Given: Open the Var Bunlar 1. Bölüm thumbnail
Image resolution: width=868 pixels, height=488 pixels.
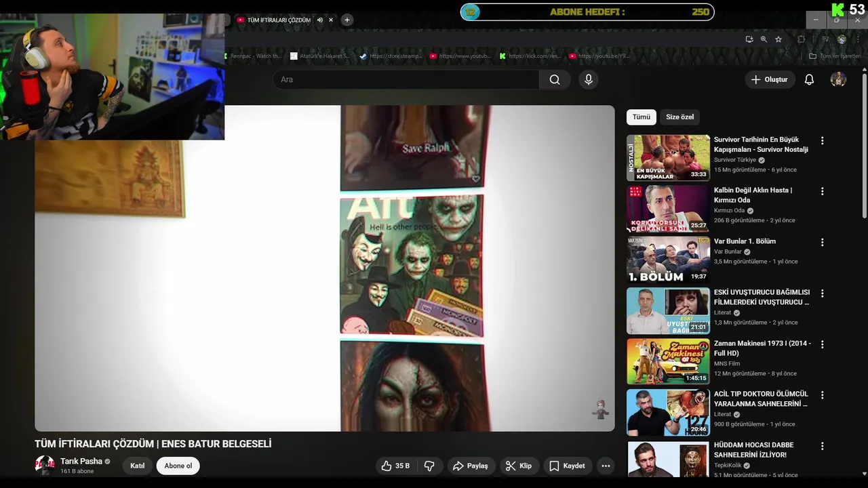Looking at the screenshot, I should click(668, 260).
